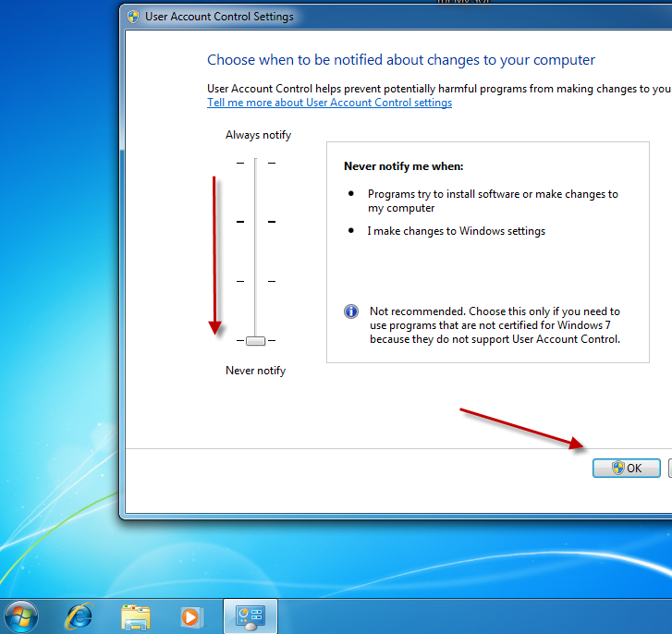672x634 pixels.
Task: Launch Internet Explorer from taskbar
Action: (x=79, y=616)
